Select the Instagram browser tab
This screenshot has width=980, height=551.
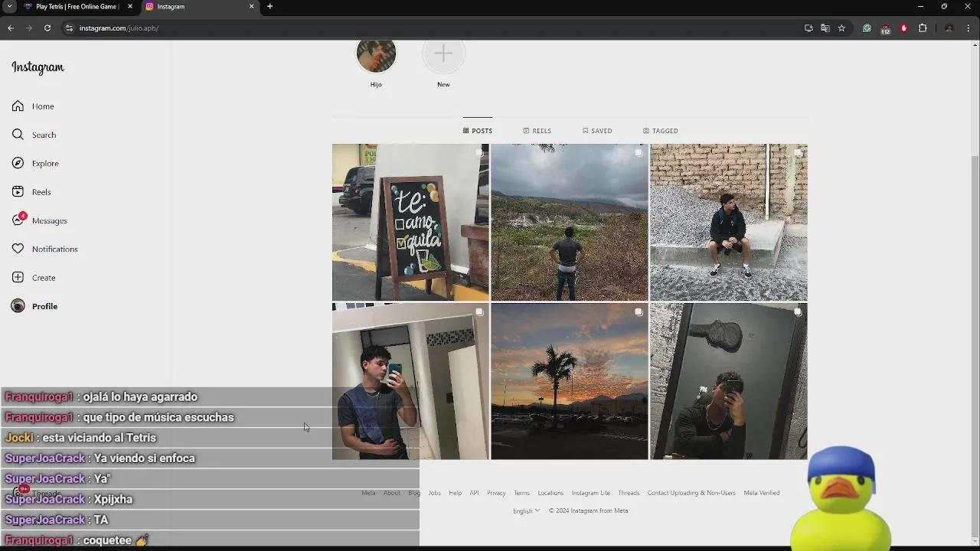[x=201, y=6]
